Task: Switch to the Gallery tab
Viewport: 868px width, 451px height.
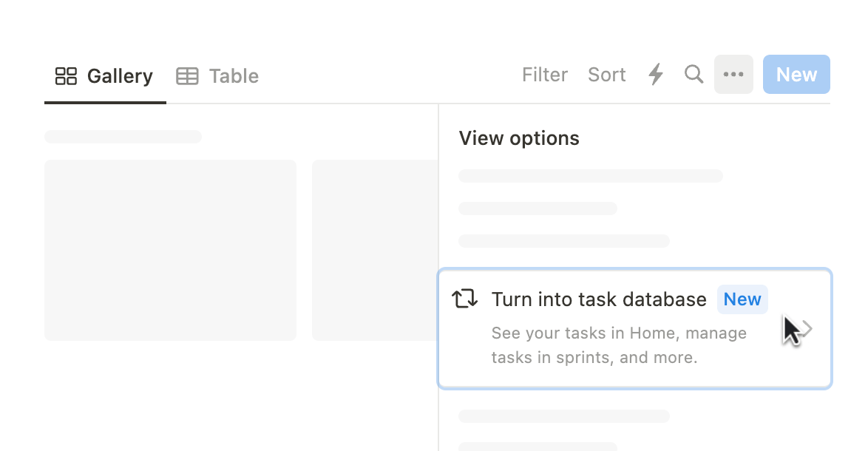Action: pos(105,76)
